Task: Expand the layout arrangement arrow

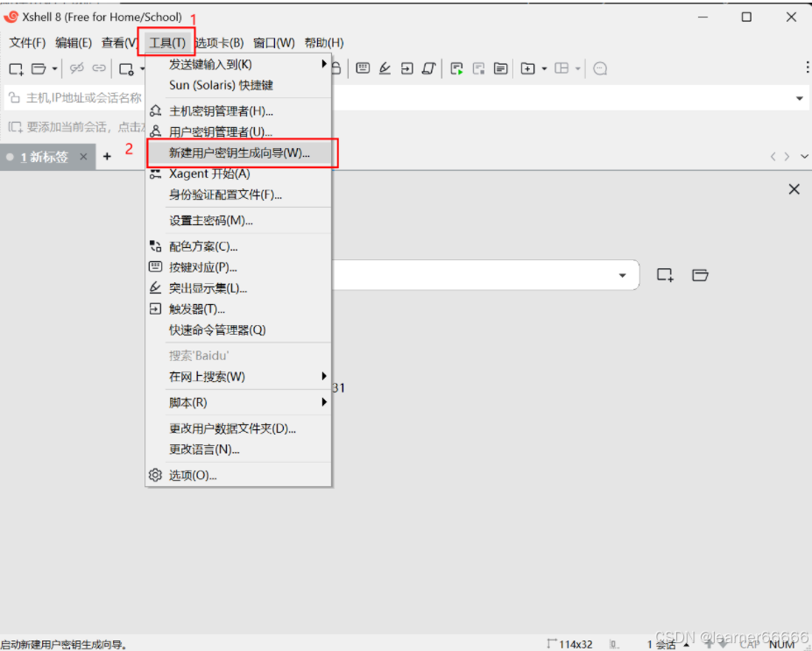Action: pos(577,68)
